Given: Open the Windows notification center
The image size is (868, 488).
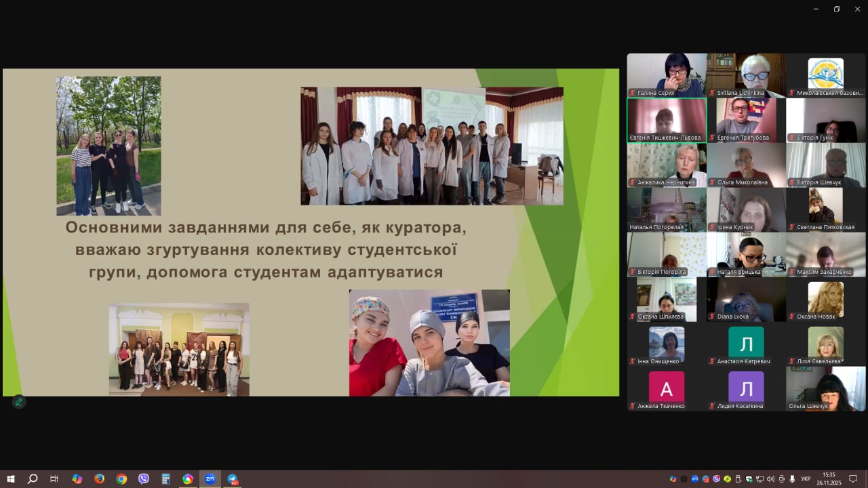Looking at the screenshot, I should 853,479.
